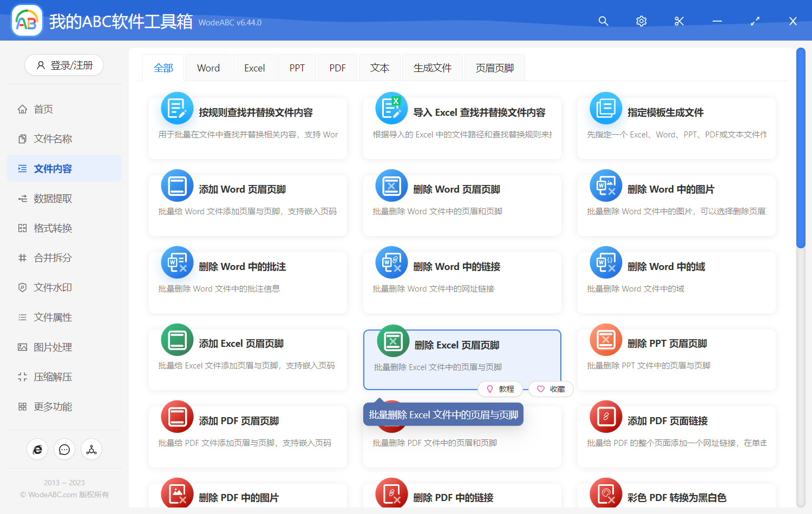Open the settings gear icon
The width and height of the screenshot is (812, 514).
pyautogui.click(x=641, y=21)
